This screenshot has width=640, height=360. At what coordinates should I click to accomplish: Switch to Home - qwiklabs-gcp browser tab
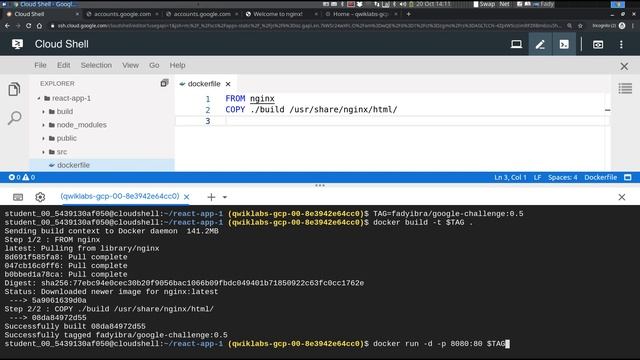[x=360, y=14]
